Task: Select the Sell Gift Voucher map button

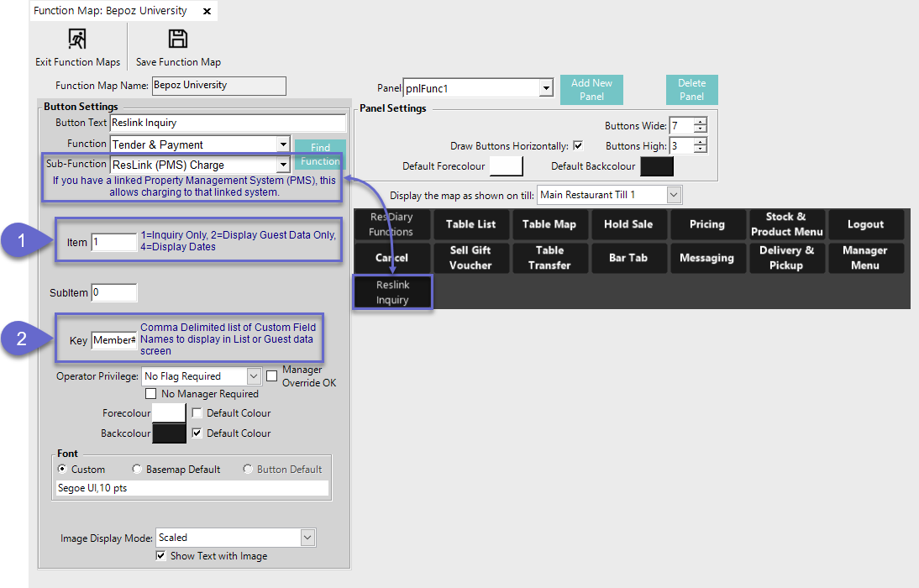Action: (470, 258)
